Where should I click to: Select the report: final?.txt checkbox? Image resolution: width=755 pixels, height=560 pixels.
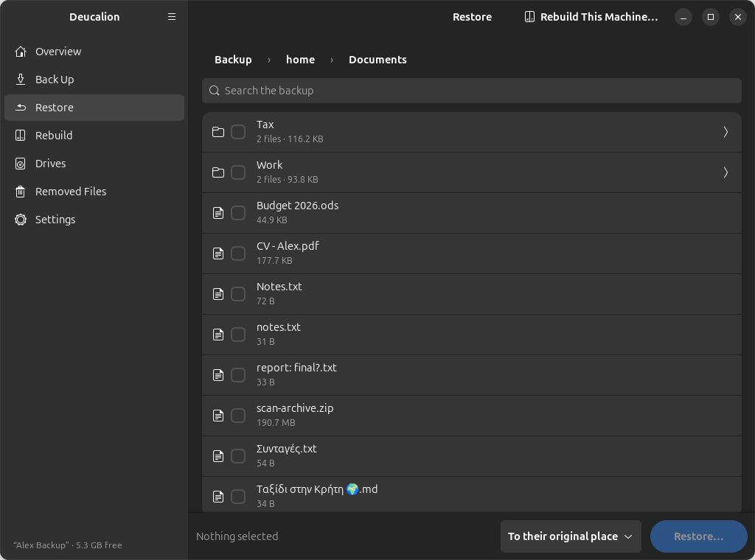238,375
